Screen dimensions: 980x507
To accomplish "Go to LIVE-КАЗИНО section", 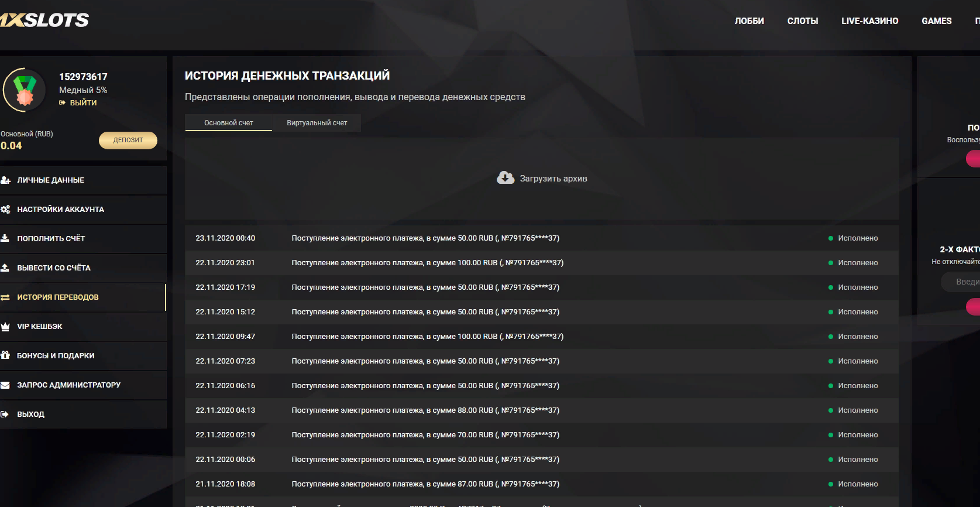I will 869,21.
